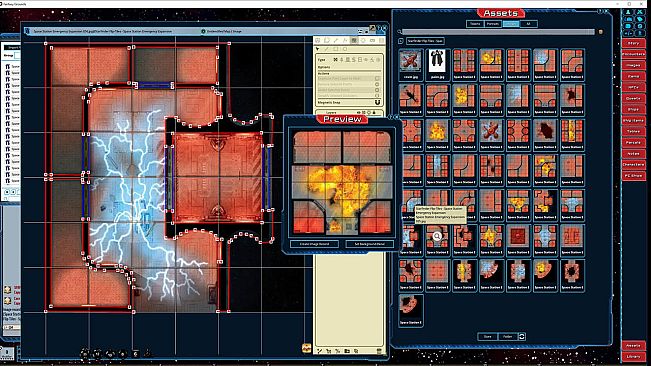Select the first tab in Assets window

(x=475, y=24)
